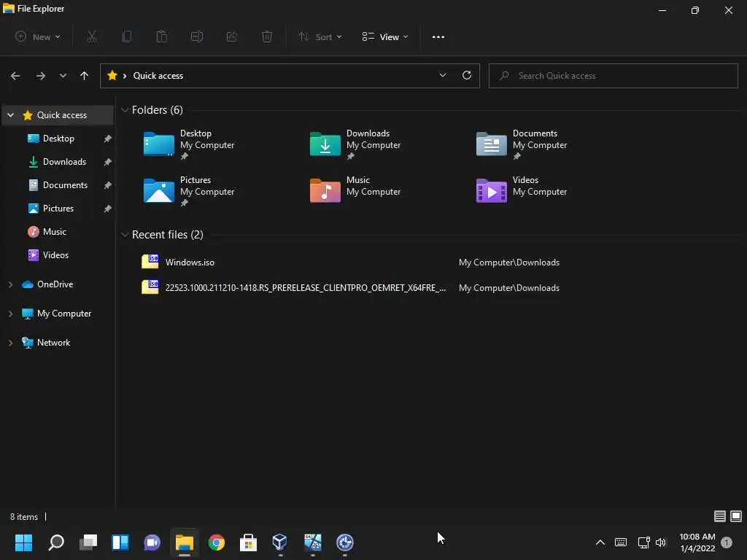
Task: Open volume control in system tray
Action: point(661,542)
